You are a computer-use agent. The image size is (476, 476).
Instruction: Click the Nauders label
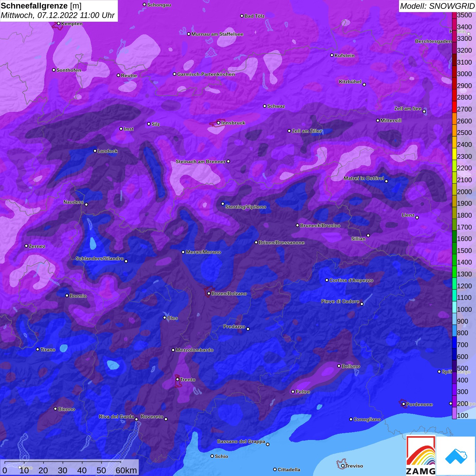pyautogui.click(x=73, y=202)
